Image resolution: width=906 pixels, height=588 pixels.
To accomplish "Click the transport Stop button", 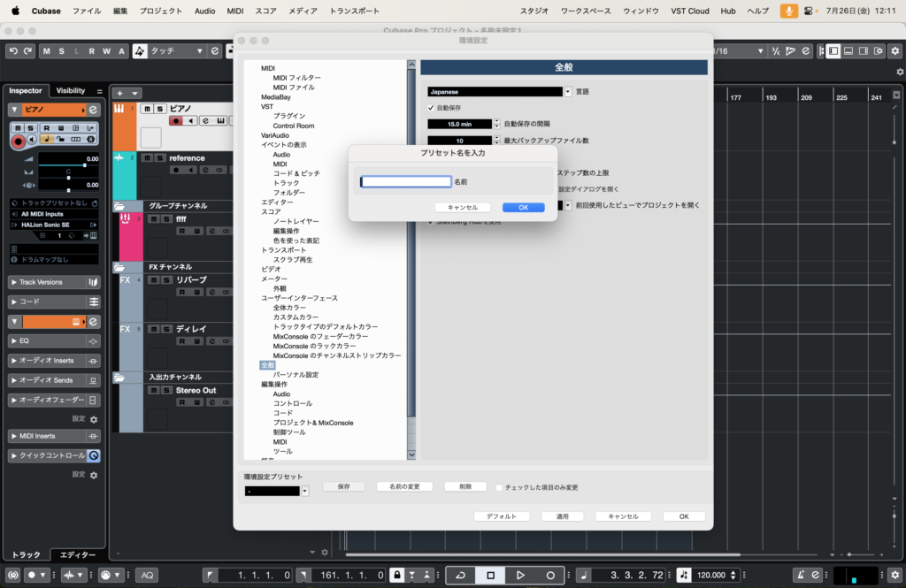I will [x=490, y=575].
